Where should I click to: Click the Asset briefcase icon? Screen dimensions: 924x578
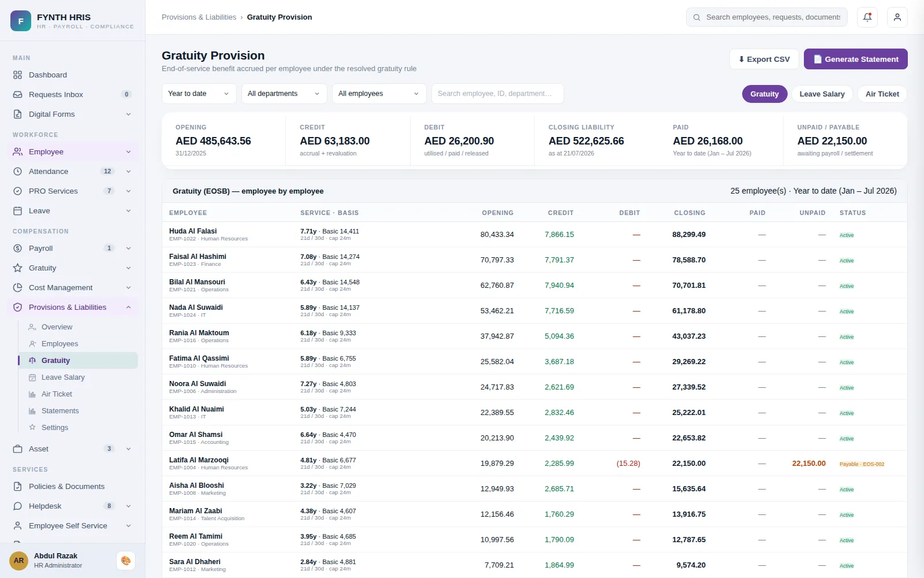click(17, 449)
